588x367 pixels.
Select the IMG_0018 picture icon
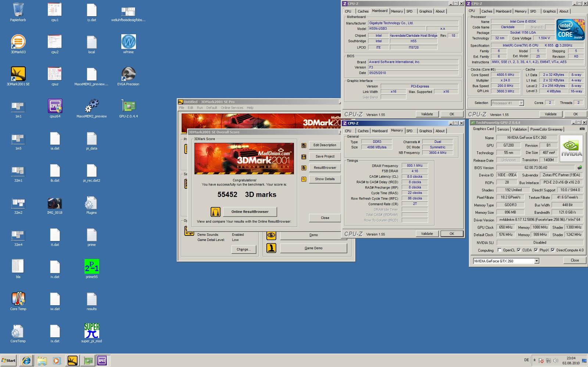pyautogui.click(x=55, y=204)
